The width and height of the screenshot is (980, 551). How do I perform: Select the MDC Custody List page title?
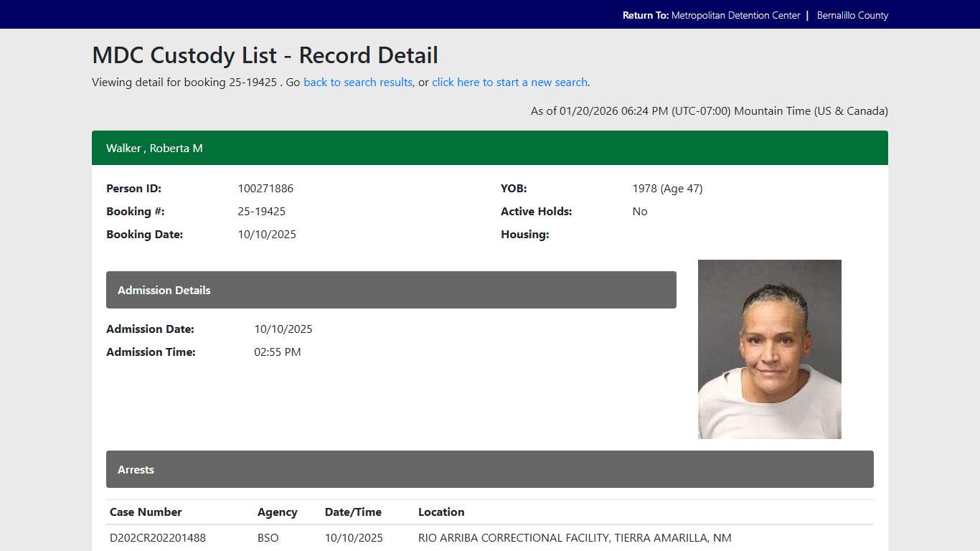point(265,55)
